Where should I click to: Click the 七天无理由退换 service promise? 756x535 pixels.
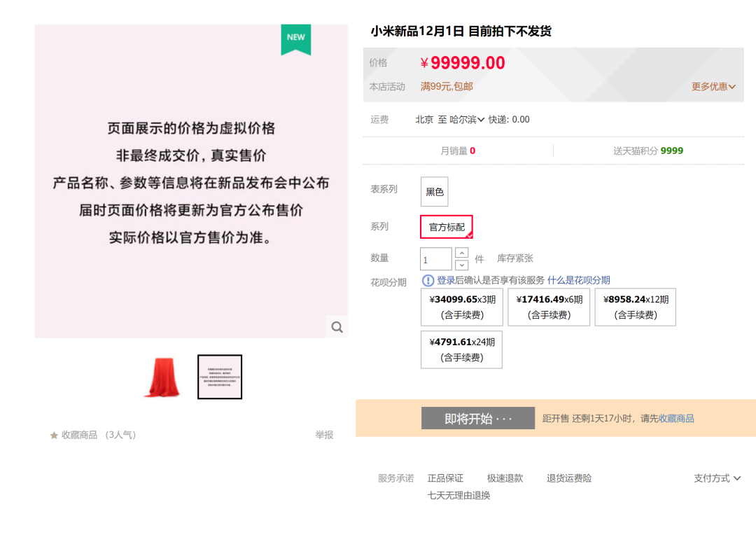(x=458, y=496)
